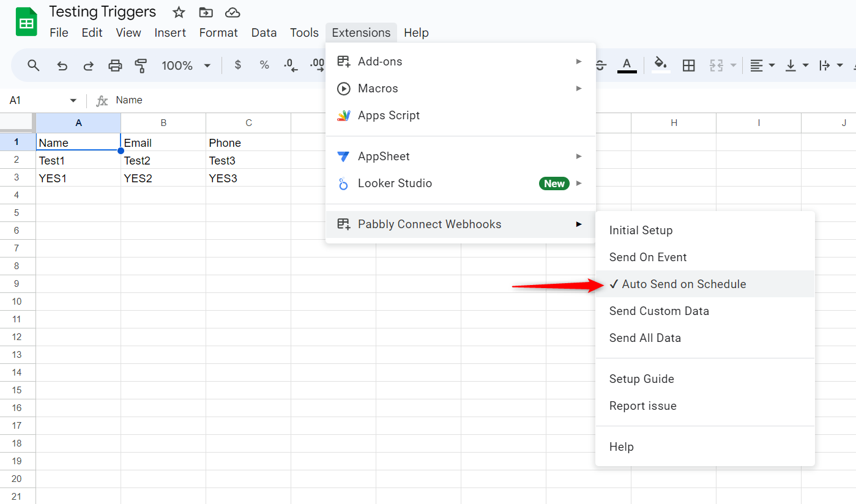Open vertical align options
The height and width of the screenshot is (504, 856).
[797, 65]
